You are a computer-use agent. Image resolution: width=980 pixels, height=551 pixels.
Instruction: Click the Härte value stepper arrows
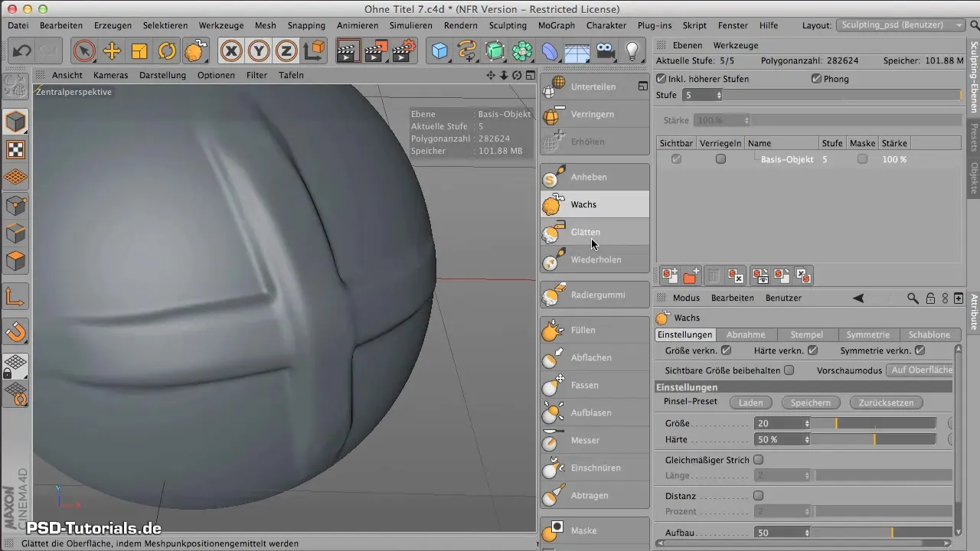pos(807,440)
